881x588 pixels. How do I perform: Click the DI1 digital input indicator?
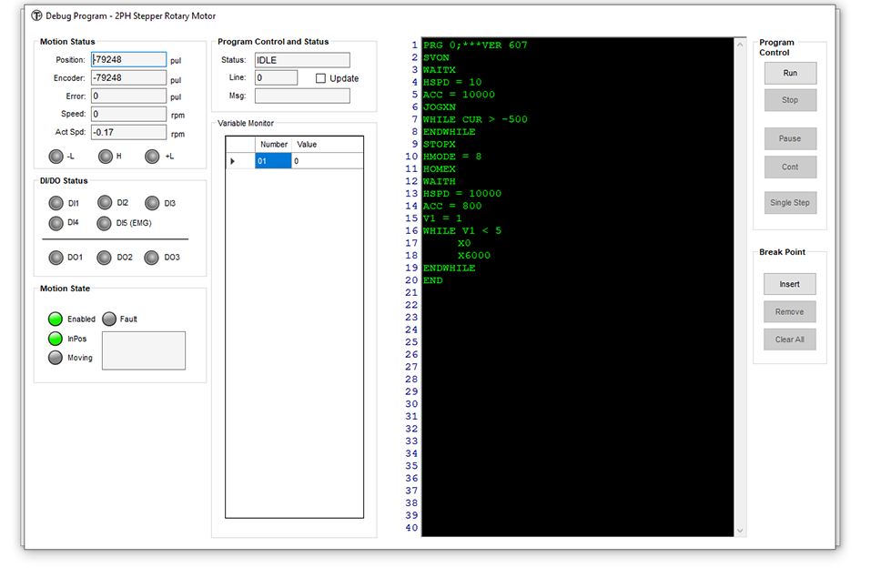pos(56,203)
